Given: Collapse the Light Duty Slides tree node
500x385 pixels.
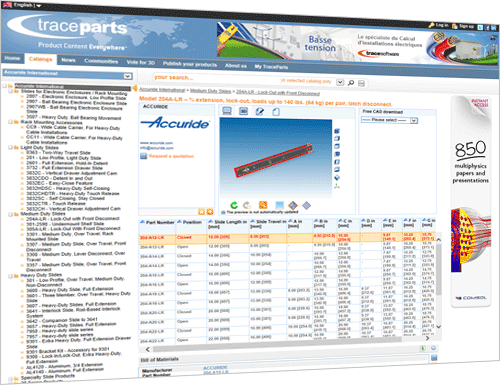Looking at the screenshot, I should (10, 147).
